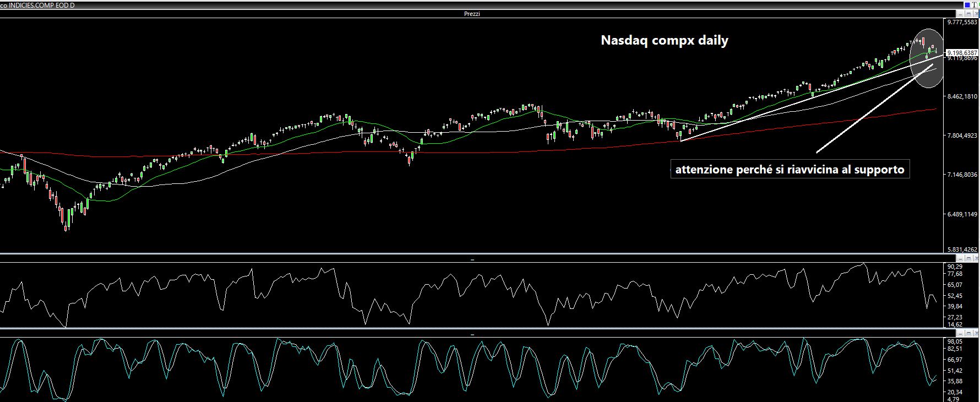Close the bottom stochastic panel
Image resolution: width=980 pixels, height=402 pixels.
(976, 333)
